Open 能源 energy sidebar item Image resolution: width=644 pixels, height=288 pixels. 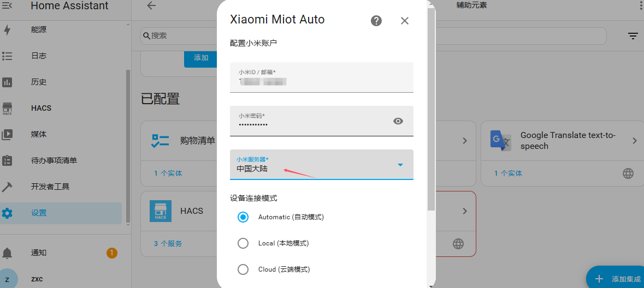(x=39, y=29)
